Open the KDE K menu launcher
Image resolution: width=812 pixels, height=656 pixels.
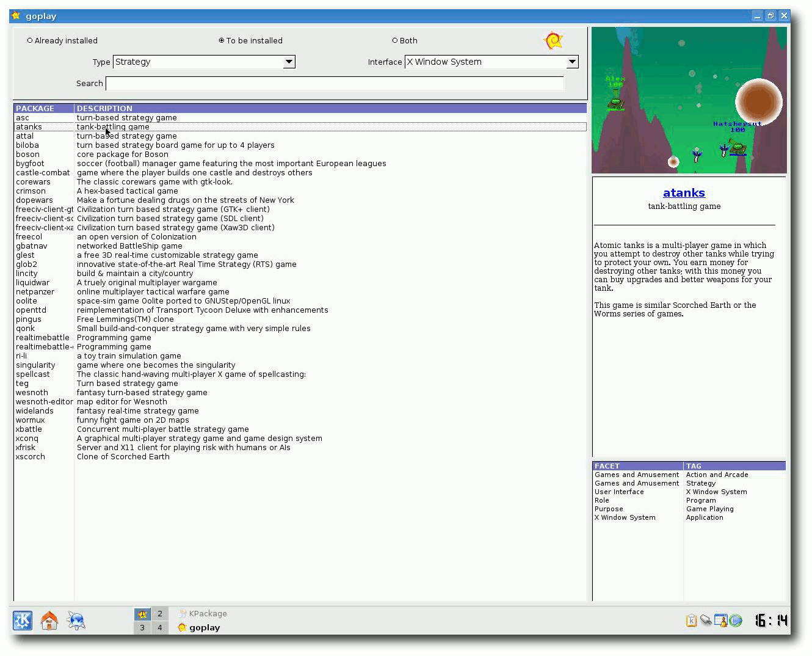pos(23,621)
